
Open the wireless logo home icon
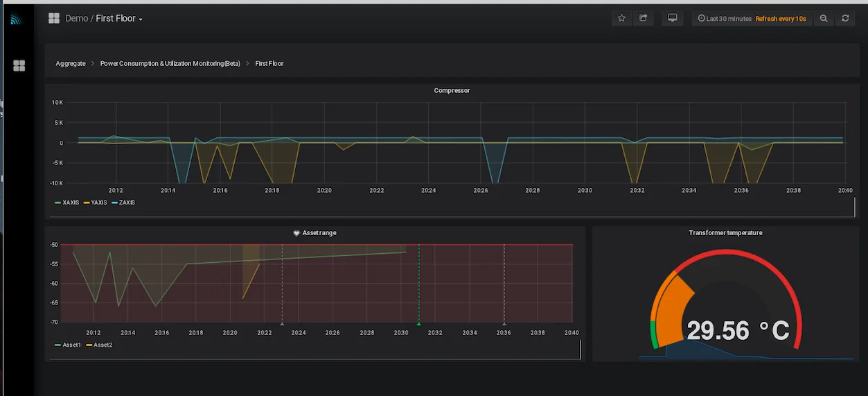[16, 19]
